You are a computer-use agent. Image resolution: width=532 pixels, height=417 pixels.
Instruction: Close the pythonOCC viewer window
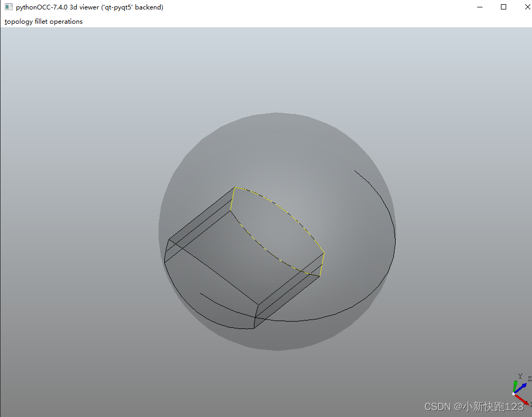point(527,7)
